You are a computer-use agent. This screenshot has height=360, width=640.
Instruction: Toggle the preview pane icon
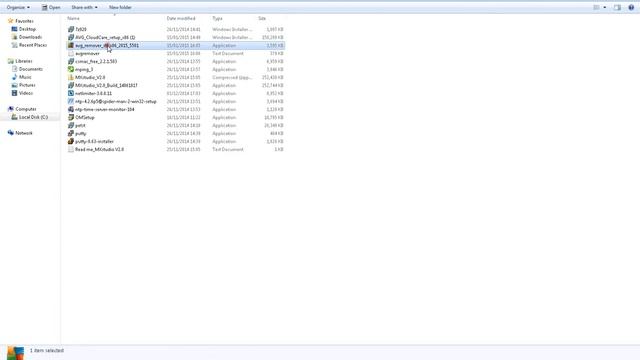(x=617, y=7)
